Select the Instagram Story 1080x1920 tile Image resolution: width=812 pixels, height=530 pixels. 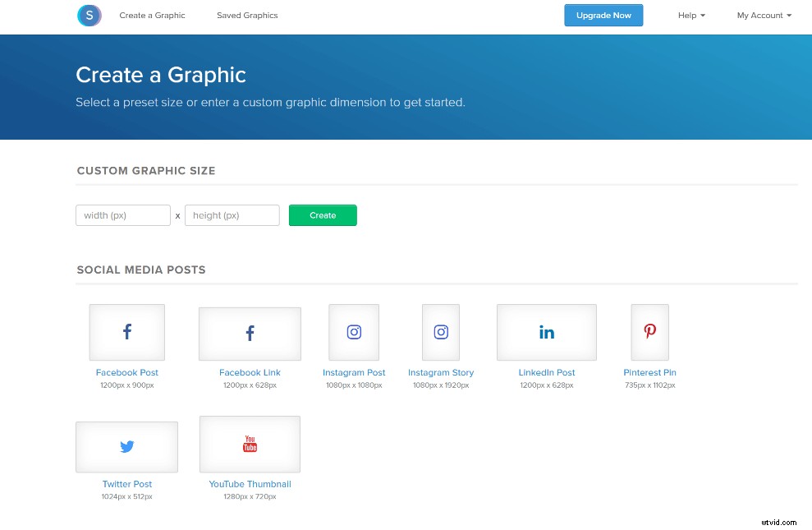(441, 332)
